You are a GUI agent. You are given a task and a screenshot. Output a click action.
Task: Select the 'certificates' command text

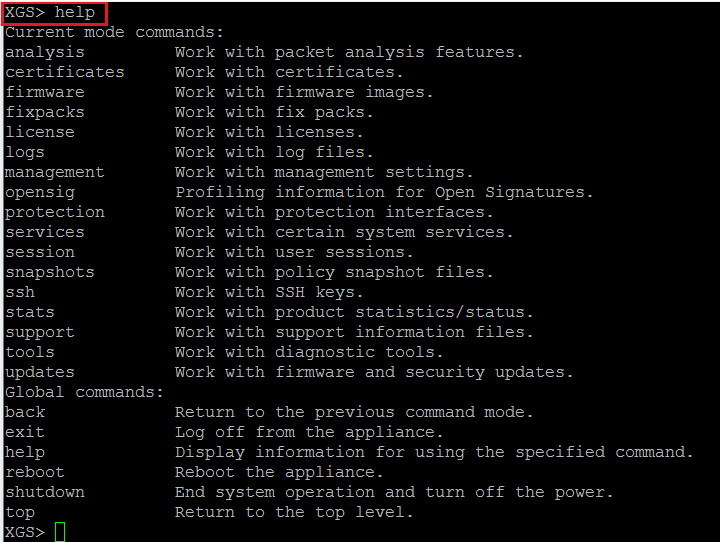click(65, 72)
